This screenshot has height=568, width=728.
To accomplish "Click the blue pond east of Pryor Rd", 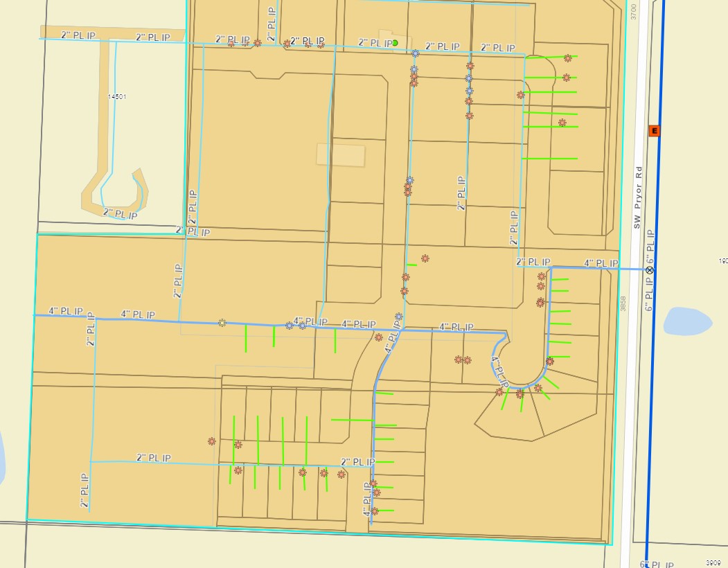I will click(x=687, y=322).
